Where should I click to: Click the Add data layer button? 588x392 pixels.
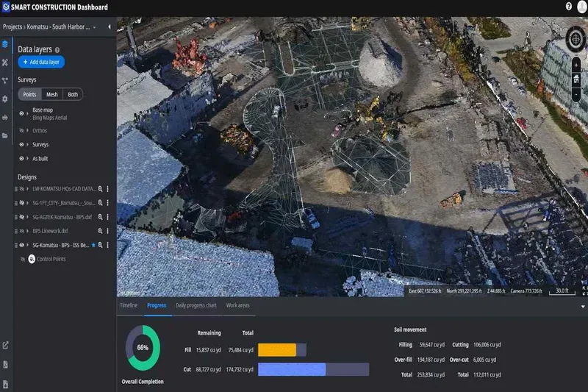[41, 62]
